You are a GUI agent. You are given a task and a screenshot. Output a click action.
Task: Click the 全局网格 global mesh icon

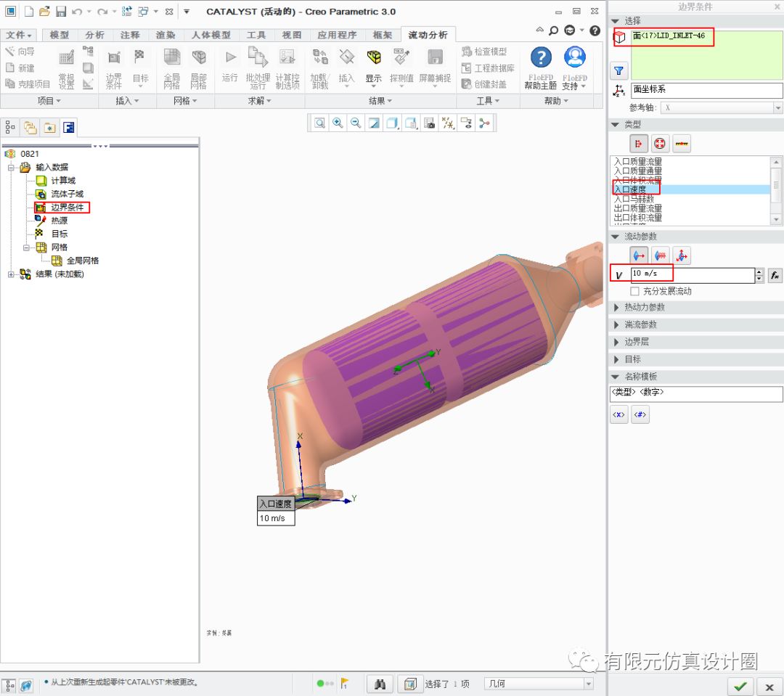(x=171, y=67)
